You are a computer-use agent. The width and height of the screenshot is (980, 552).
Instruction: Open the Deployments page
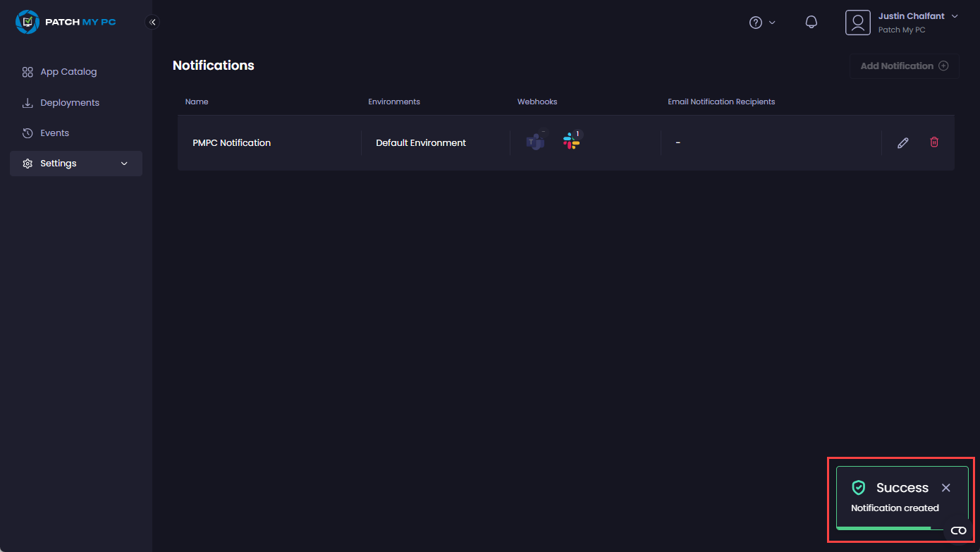point(70,103)
